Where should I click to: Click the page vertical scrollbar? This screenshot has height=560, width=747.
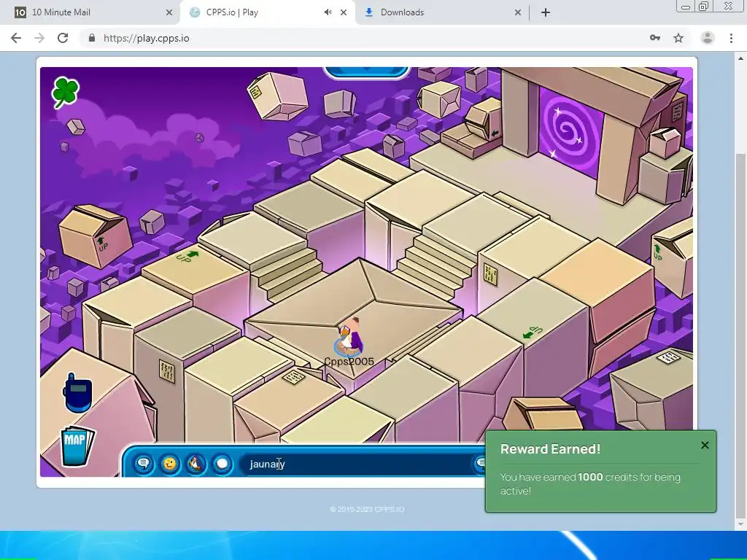(x=740, y=335)
